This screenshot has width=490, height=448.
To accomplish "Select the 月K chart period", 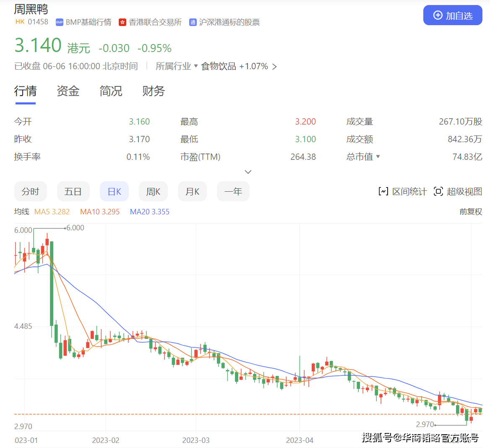I will 192,191.
